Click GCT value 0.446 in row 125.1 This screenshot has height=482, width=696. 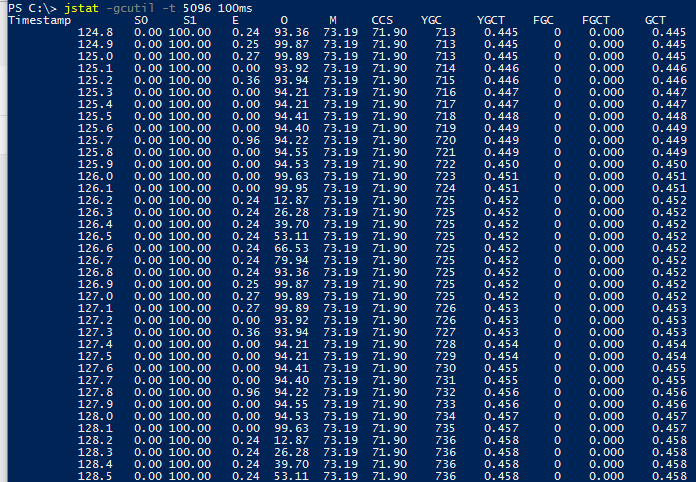[669, 68]
